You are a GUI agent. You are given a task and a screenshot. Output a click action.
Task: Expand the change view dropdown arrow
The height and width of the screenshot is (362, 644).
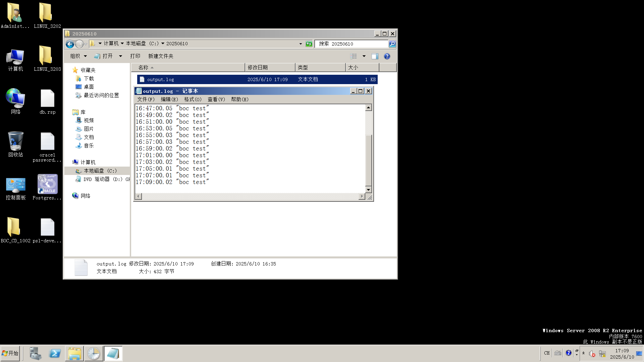[364, 56]
